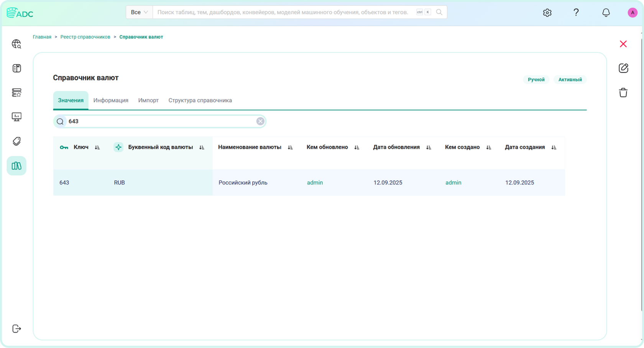Open admin link in Кем обновлено
The width and height of the screenshot is (644, 348).
tap(315, 183)
